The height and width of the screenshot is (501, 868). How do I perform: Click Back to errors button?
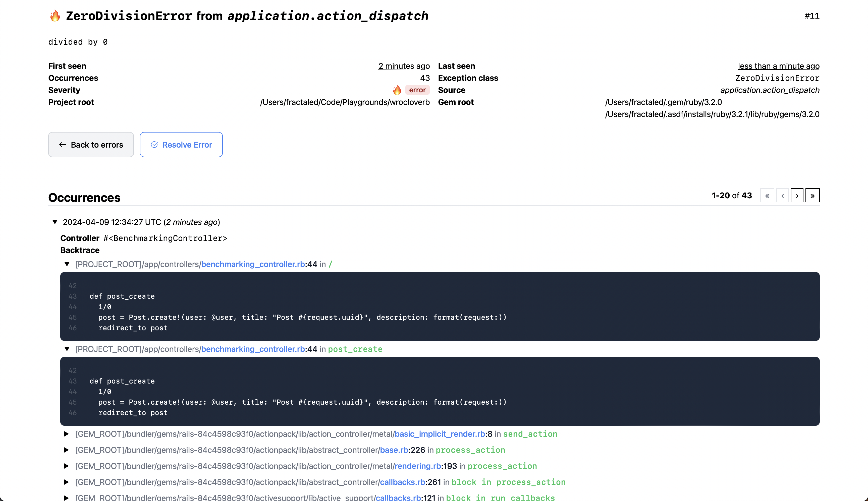[91, 145]
